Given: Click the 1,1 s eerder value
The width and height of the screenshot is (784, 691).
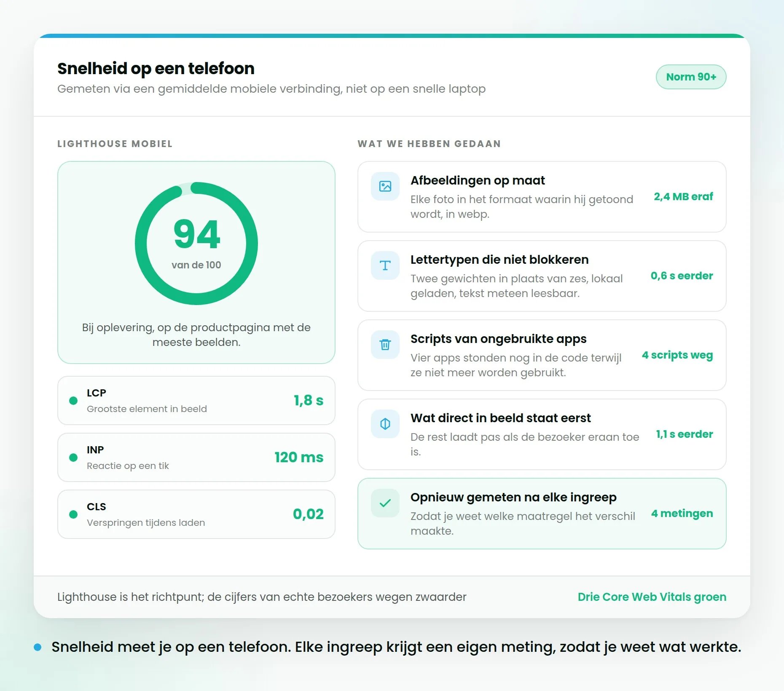Looking at the screenshot, I should pos(685,434).
